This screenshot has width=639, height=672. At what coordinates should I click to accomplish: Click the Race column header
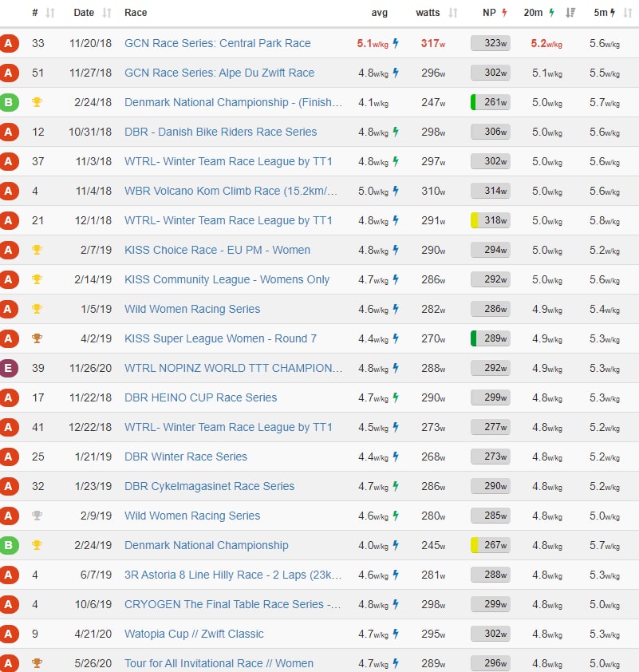[x=136, y=13]
